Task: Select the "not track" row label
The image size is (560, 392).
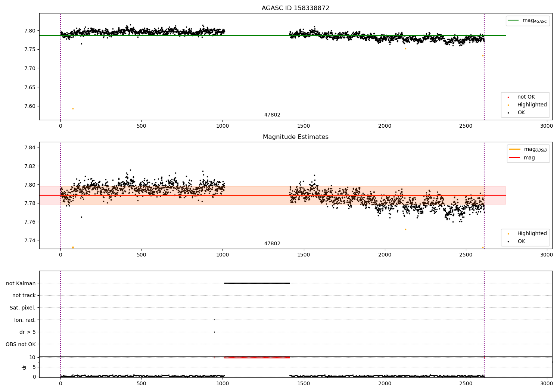Action: point(24,296)
